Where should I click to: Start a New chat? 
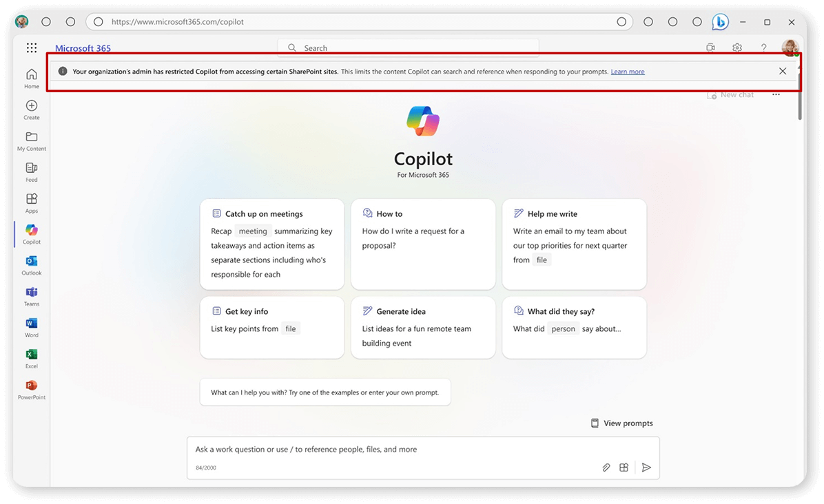click(x=730, y=95)
